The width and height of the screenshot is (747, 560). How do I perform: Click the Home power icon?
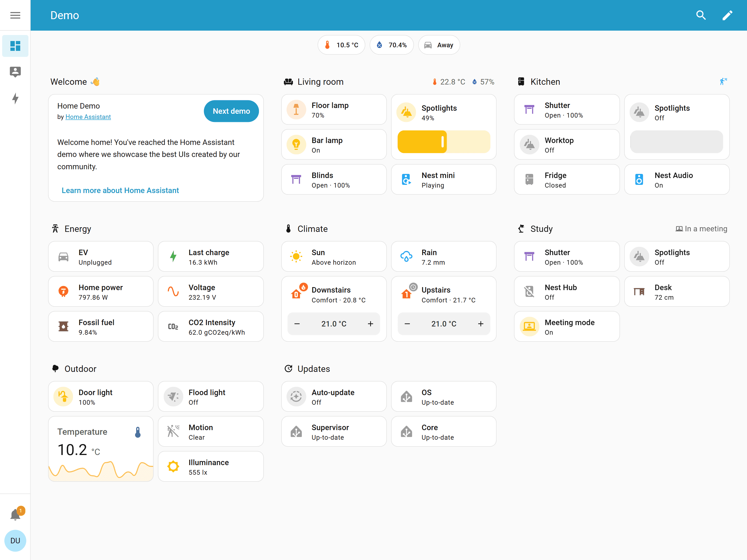pyautogui.click(x=63, y=291)
